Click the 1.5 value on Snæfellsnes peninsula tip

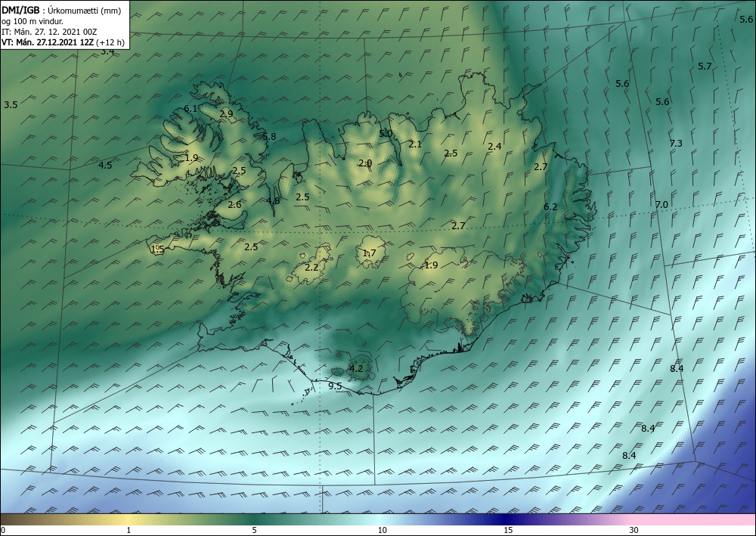[158, 249]
